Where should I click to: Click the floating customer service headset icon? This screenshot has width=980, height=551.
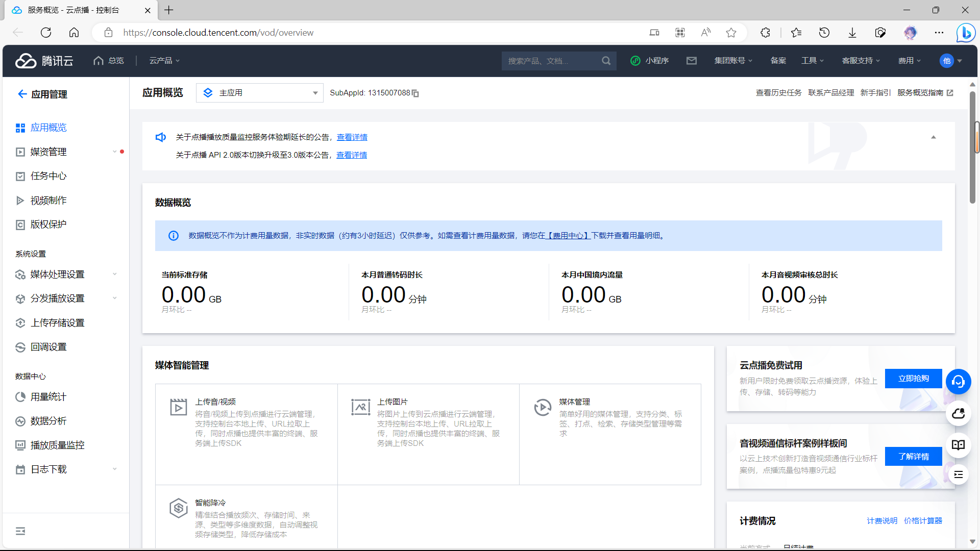(958, 382)
